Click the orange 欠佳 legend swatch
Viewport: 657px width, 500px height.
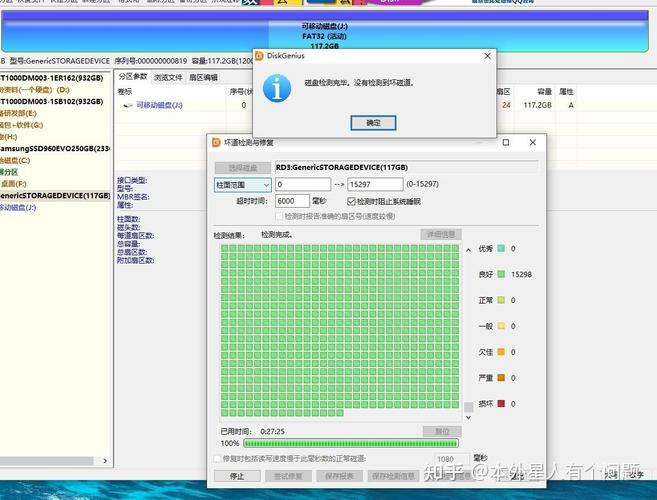point(501,352)
